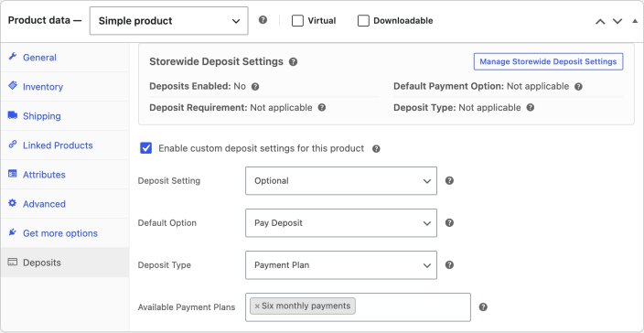Click the Shipping truck icon
Image resolution: width=644 pixels, height=333 pixels.
[12, 115]
